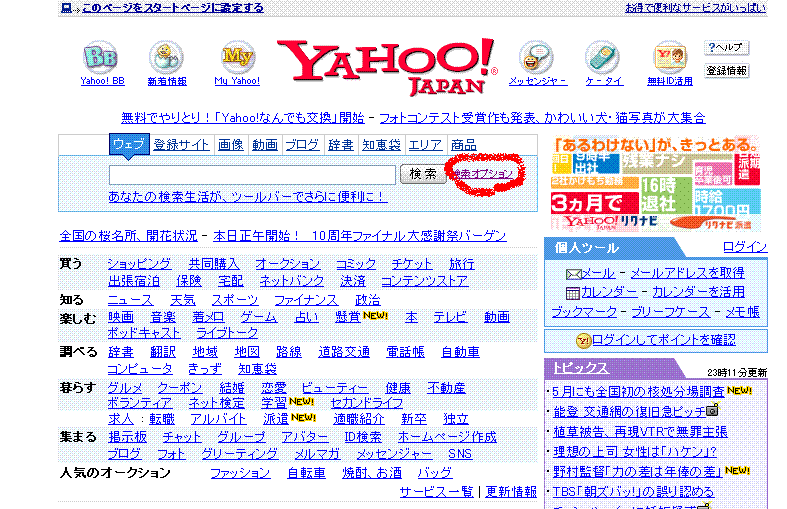Open the 更新情報 link
787x509 pixels.
(x=511, y=492)
